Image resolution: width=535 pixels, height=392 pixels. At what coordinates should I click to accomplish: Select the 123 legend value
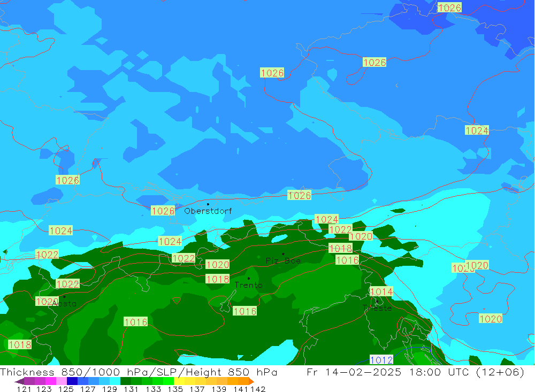(44, 389)
